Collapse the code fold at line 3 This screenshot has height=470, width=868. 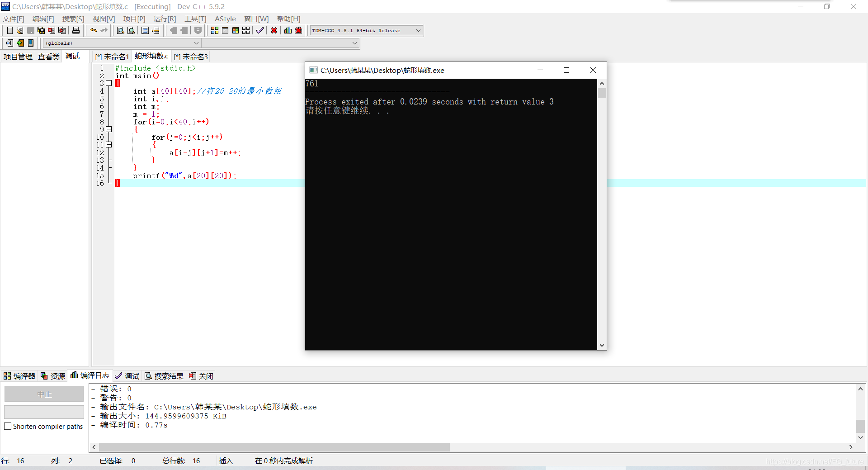108,83
